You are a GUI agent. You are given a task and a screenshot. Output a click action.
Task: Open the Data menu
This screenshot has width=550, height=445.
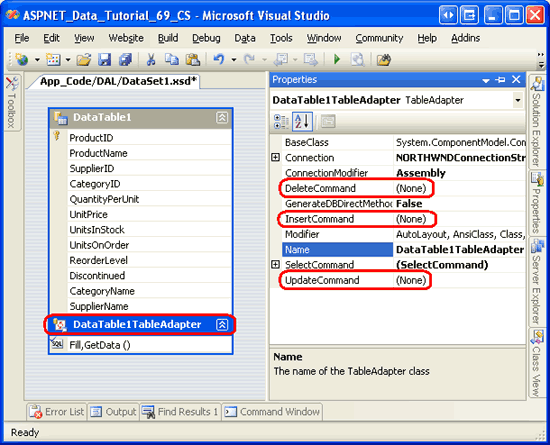(x=245, y=38)
